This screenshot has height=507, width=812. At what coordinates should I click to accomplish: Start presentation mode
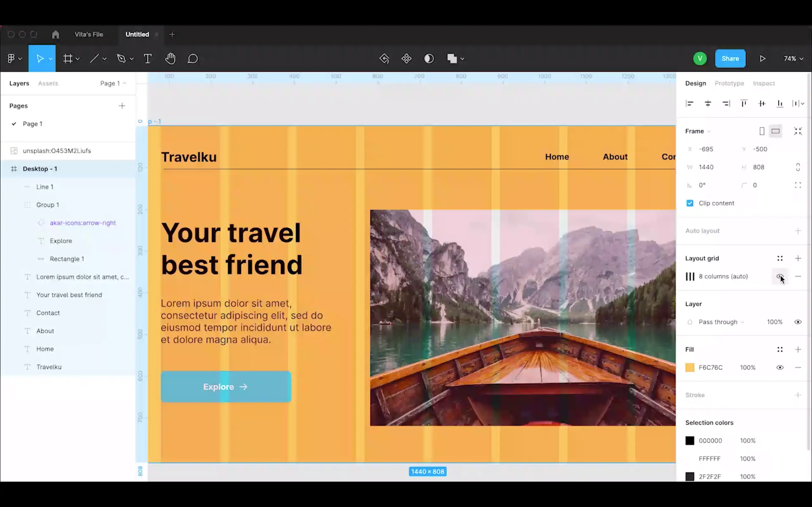pos(762,58)
